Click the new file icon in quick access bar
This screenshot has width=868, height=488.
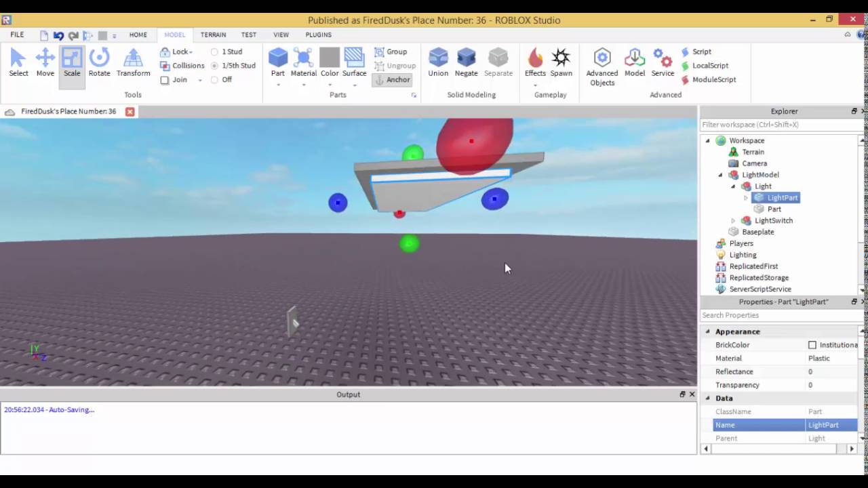tap(44, 35)
